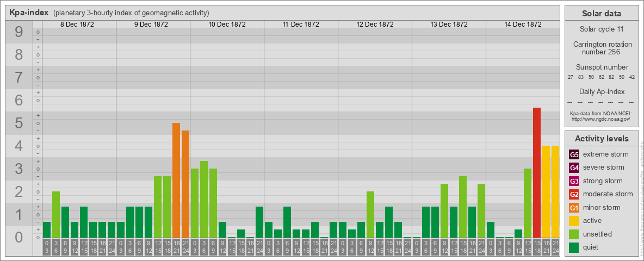
Task: Click the Kp scale number 3
Action: [x=19, y=169]
